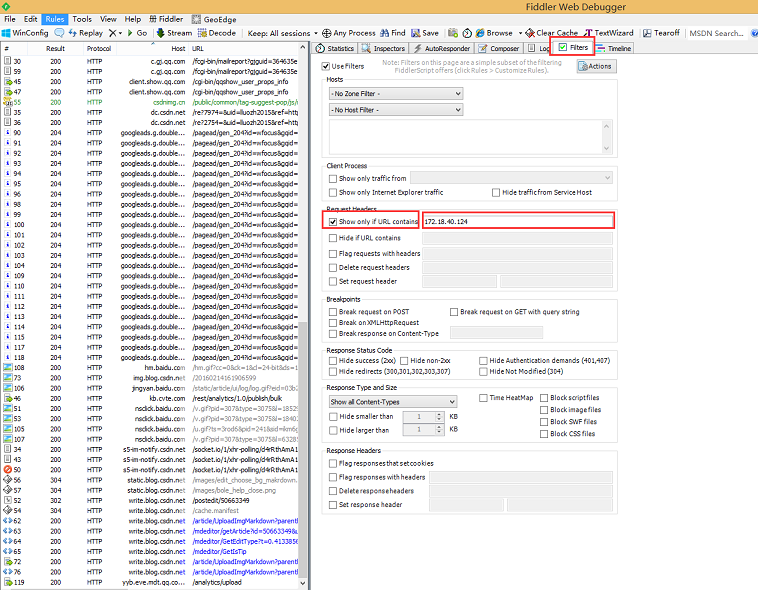
Task: Toggle Decode in the toolbar
Action: coord(217,33)
